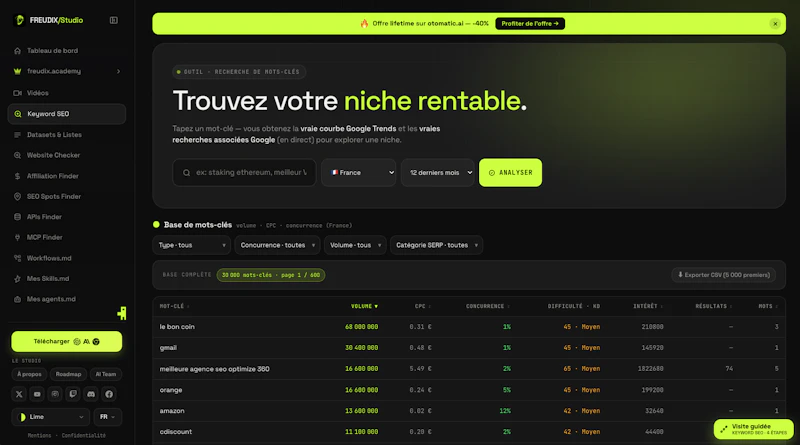Click the 30 000 mots-clés page badge
This screenshot has width=800, height=445.
point(270,275)
